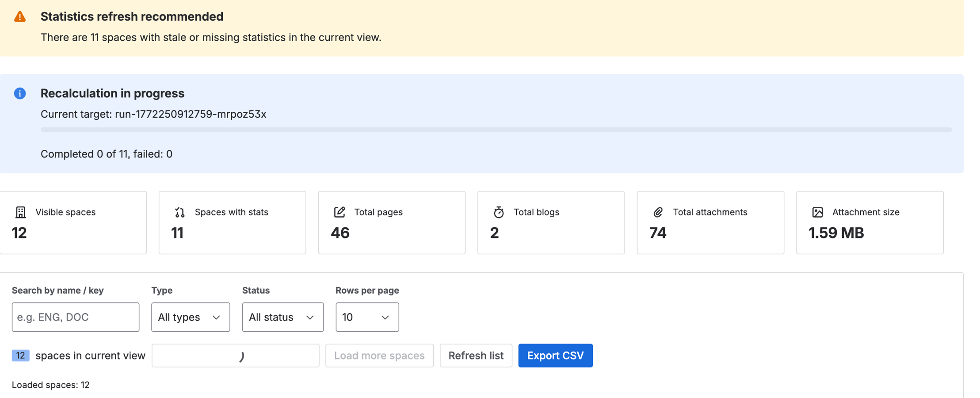Click the Total pages edit icon

click(x=339, y=212)
